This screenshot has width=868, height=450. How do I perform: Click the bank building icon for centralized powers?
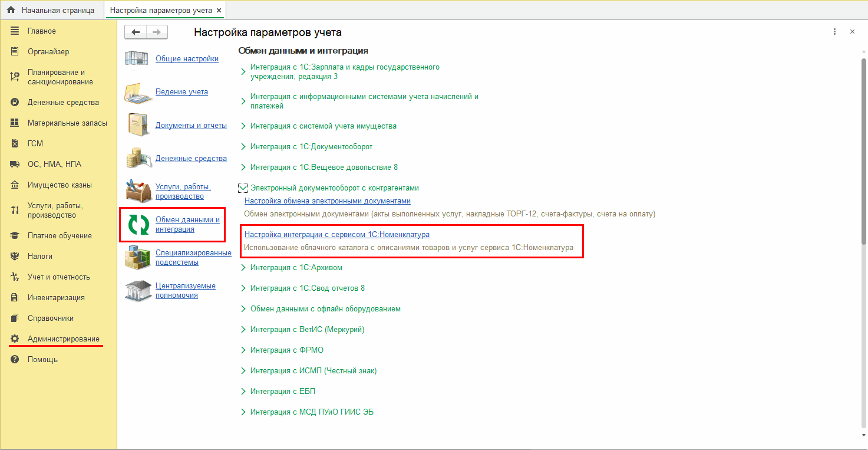(x=138, y=290)
